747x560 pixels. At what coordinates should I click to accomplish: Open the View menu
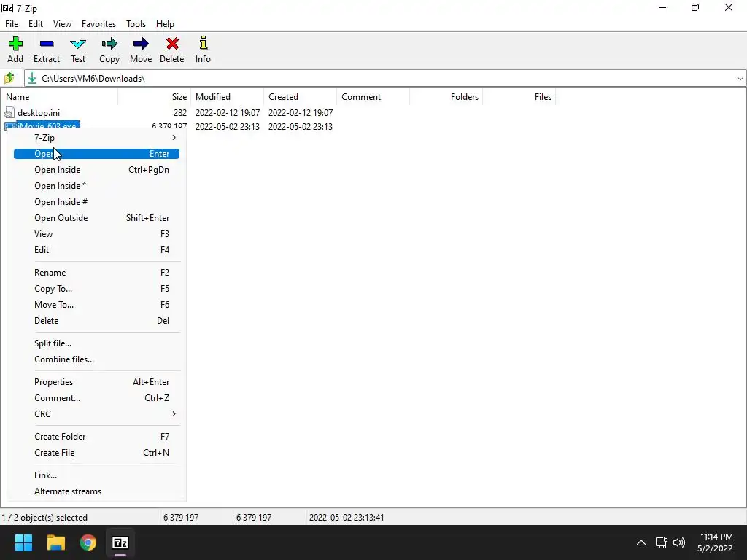click(62, 24)
